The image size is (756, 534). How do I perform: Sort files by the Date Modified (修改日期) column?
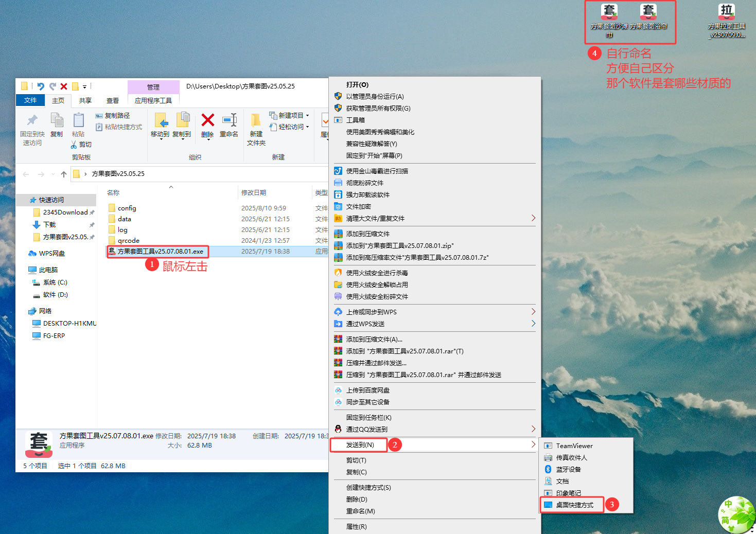click(254, 193)
